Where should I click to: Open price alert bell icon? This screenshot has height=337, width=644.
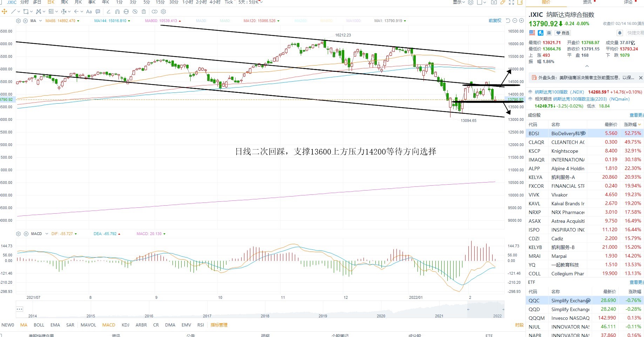(x=620, y=33)
